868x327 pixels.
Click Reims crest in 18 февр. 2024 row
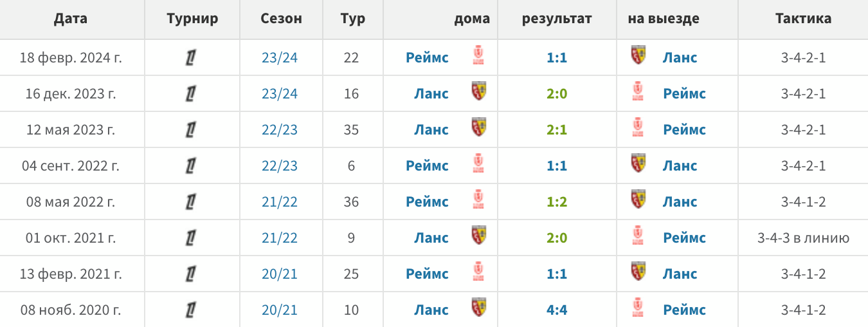click(478, 55)
